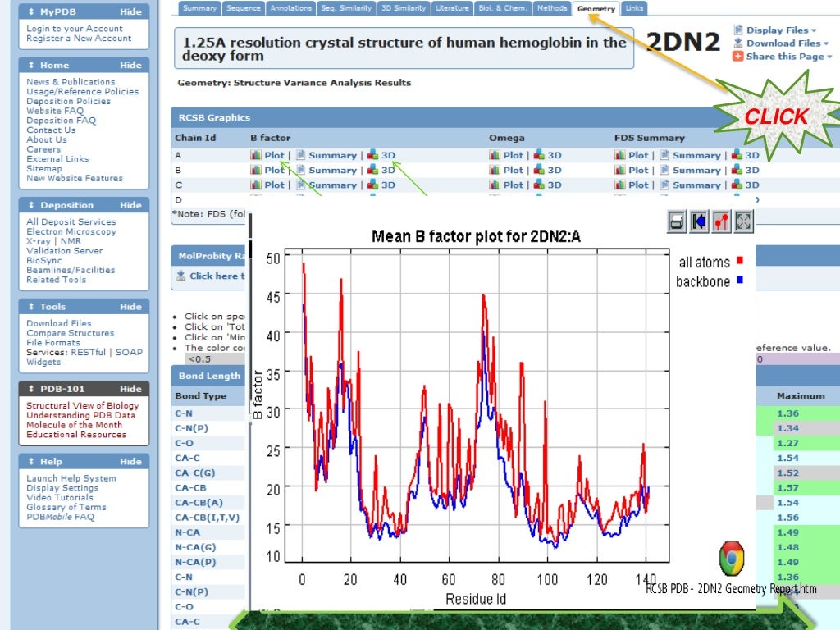Click FDS summary document icon for chain A
The width and height of the screenshot is (840, 630).
point(664,155)
